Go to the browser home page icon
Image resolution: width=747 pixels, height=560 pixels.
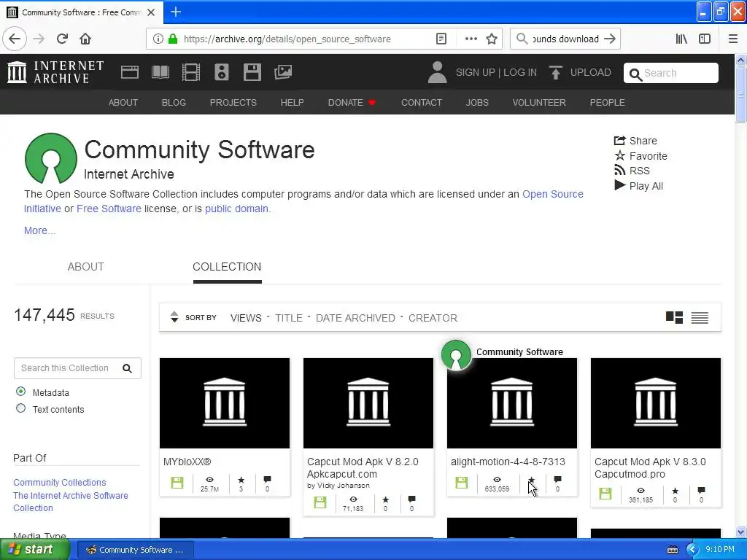tap(85, 39)
